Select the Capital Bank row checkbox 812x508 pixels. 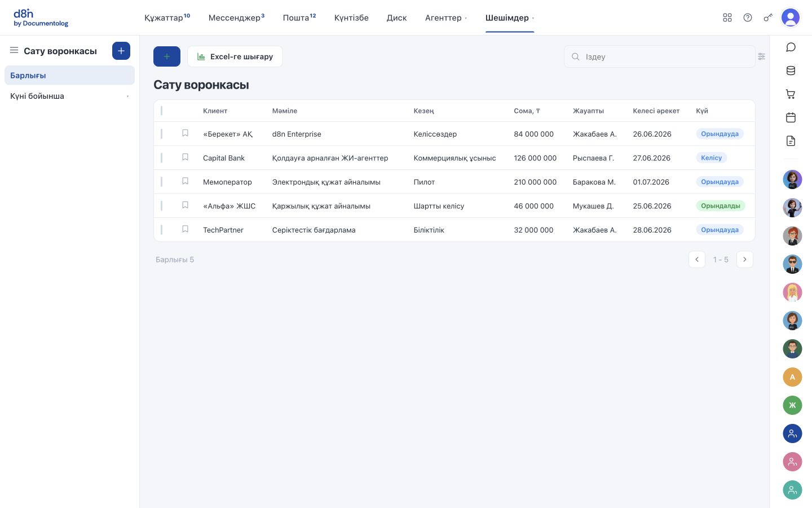162,158
